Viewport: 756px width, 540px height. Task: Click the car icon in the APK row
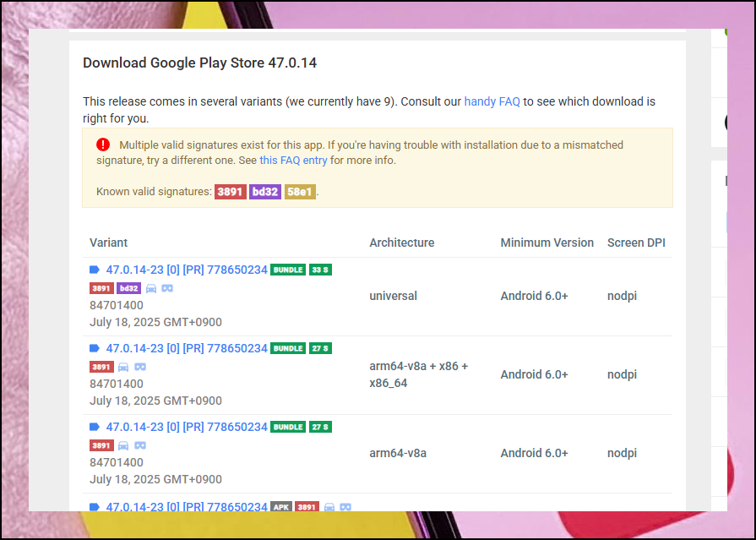(x=329, y=507)
